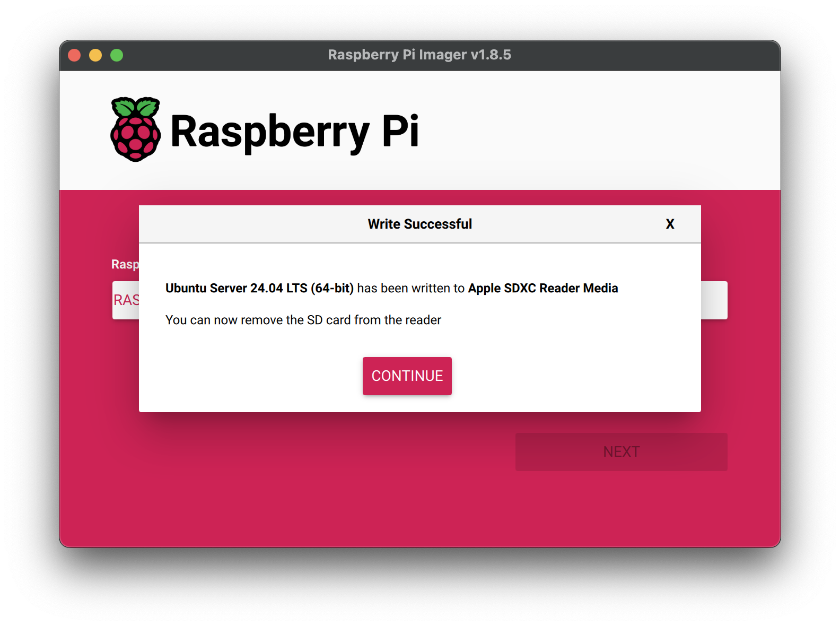
Task: Click the Apple SDXC Reader Media text
Action: coord(543,288)
